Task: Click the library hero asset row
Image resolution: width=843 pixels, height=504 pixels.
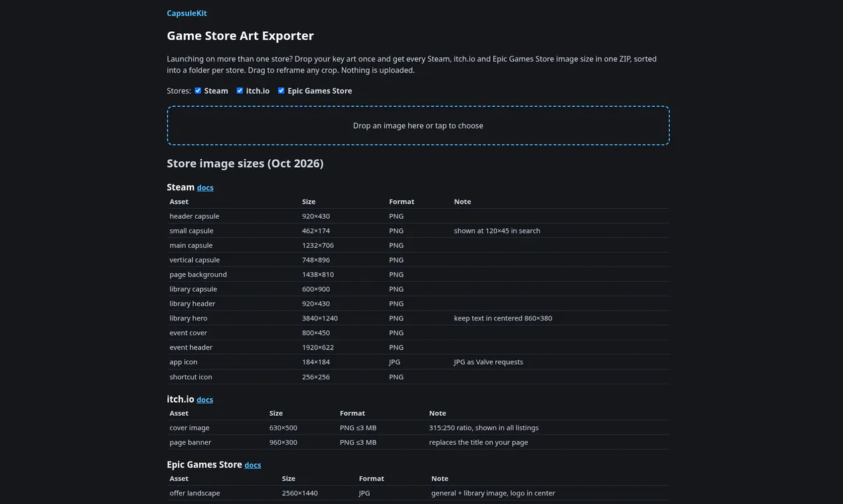Action: click(418, 318)
